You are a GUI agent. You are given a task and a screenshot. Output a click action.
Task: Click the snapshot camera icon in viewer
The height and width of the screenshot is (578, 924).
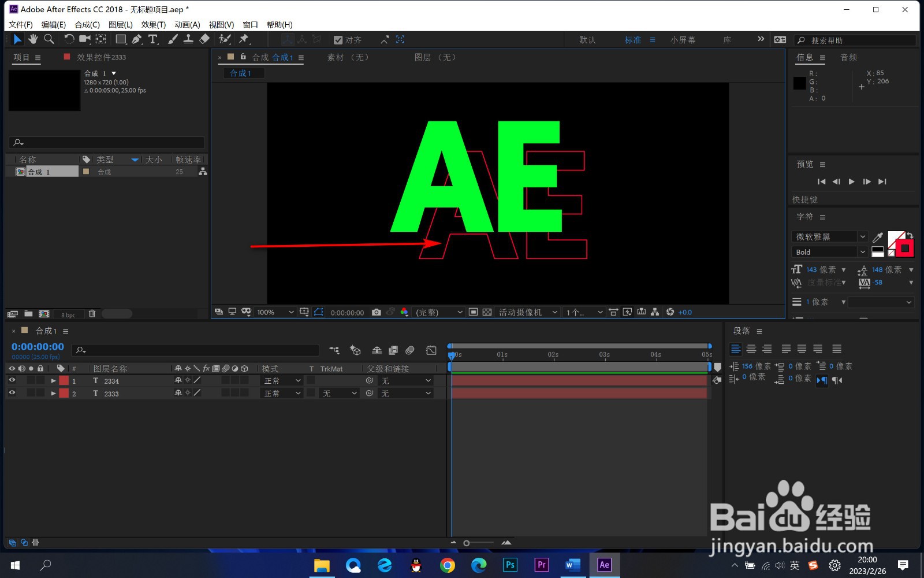(x=377, y=312)
